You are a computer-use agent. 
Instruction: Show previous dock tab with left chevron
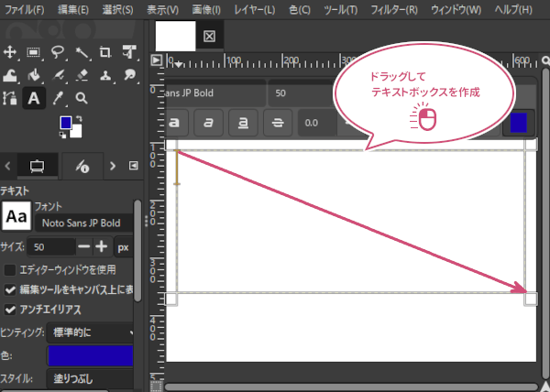pos(7,166)
